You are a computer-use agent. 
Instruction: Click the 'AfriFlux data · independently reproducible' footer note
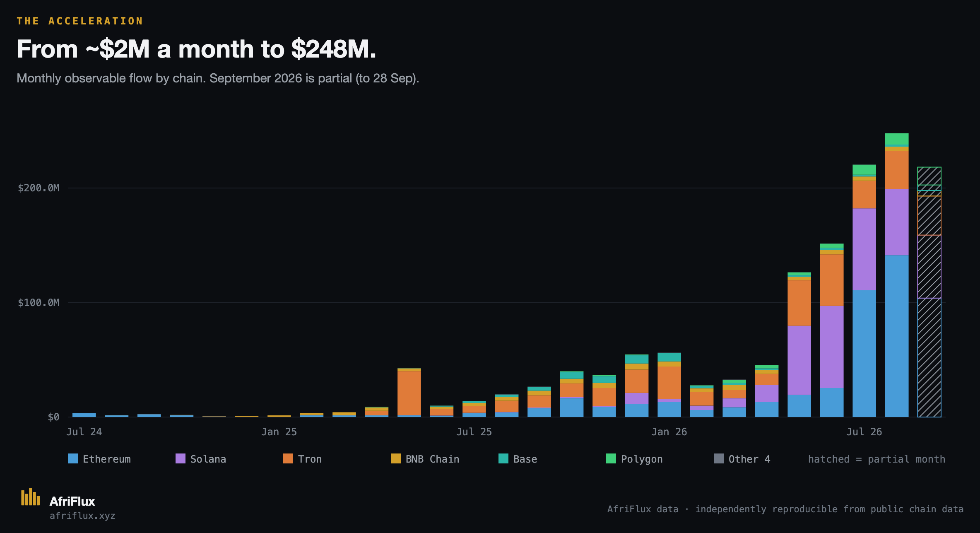pos(785,509)
